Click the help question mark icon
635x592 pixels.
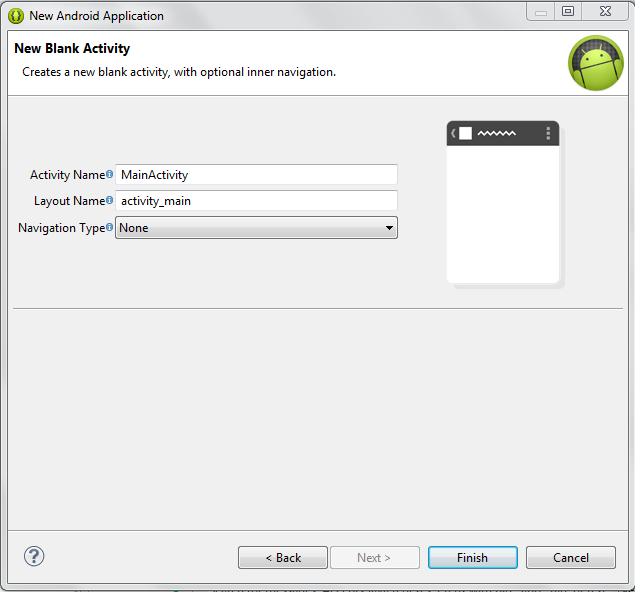coord(34,556)
